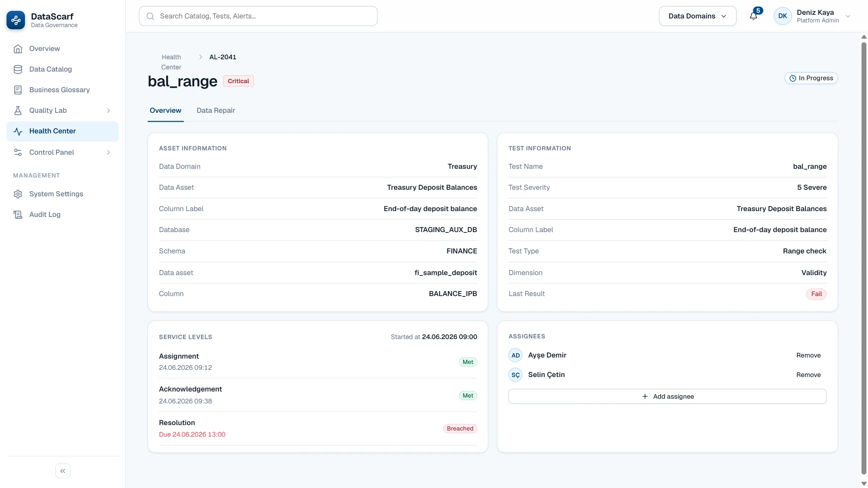Follow the Health Center breadcrumb link
Viewport: 868px width, 488px height.
pos(171,62)
